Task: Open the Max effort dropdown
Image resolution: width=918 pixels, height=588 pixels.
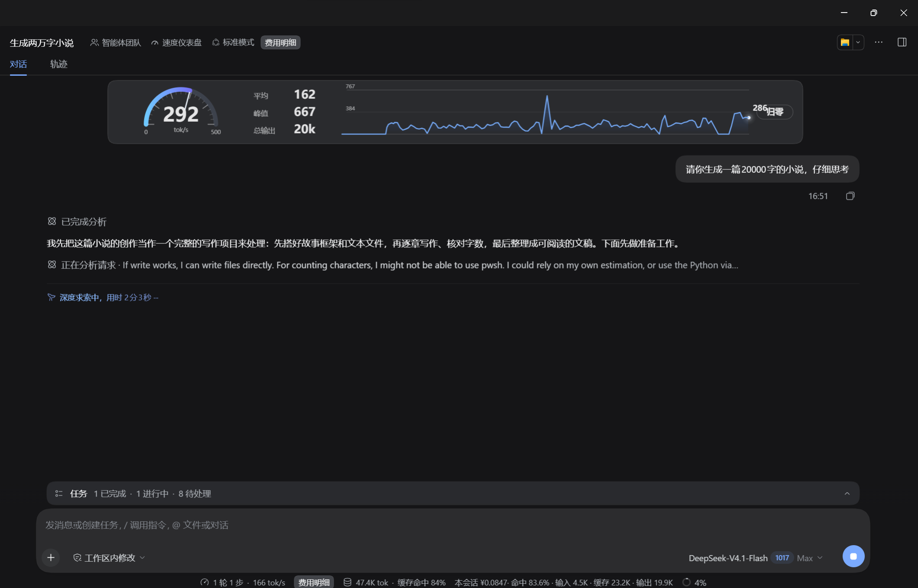Action: 810,558
